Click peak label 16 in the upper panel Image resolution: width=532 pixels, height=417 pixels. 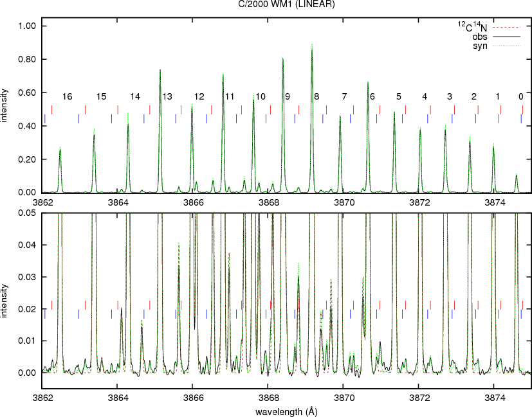pyautogui.click(x=68, y=96)
